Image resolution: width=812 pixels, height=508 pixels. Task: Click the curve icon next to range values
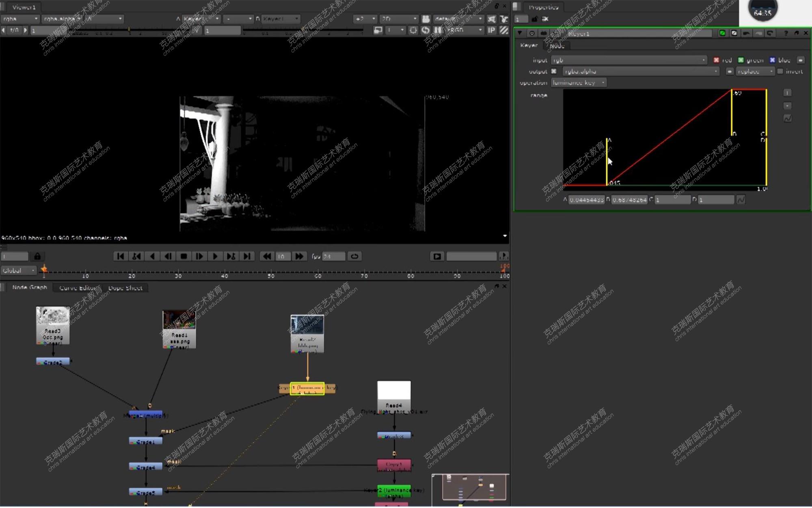click(741, 200)
